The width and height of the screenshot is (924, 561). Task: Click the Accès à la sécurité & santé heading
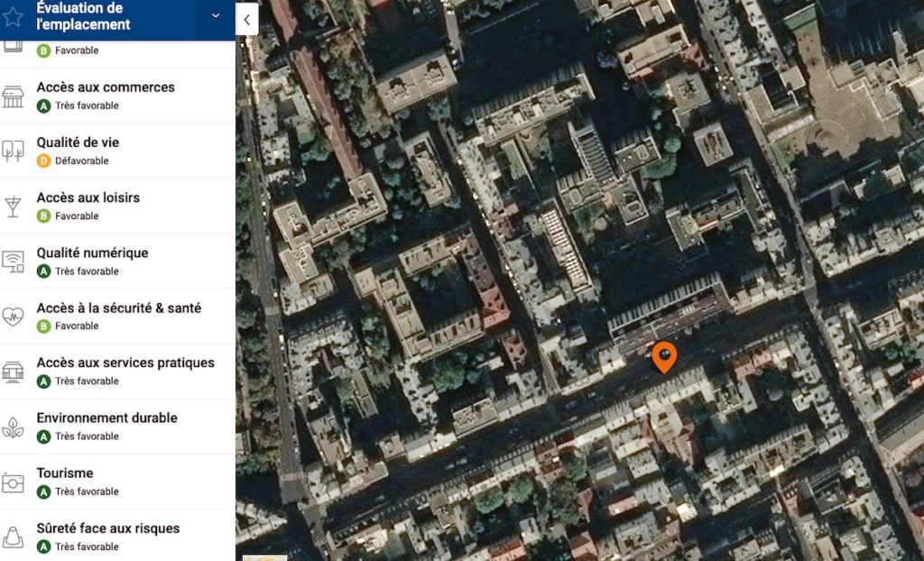119,308
